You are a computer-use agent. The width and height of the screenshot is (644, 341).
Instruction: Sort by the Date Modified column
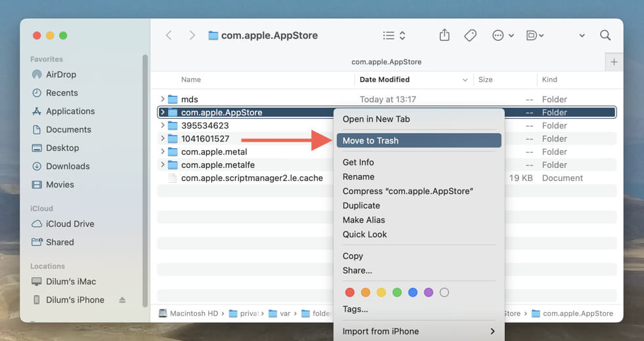(x=385, y=79)
